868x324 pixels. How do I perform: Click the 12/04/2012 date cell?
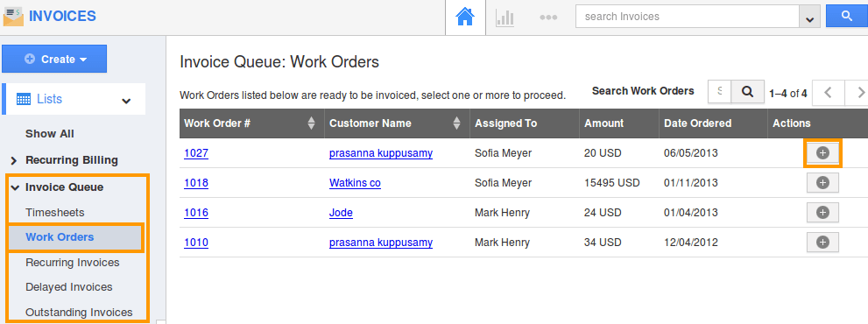pos(691,243)
